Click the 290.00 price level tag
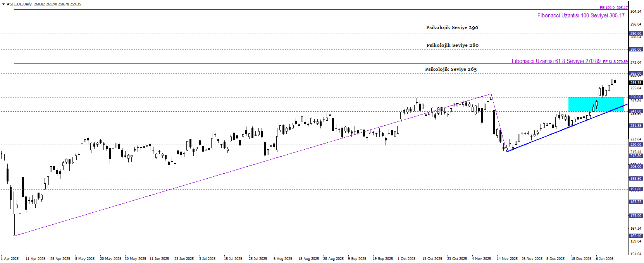This screenshot has height=263, width=644. (636, 34)
